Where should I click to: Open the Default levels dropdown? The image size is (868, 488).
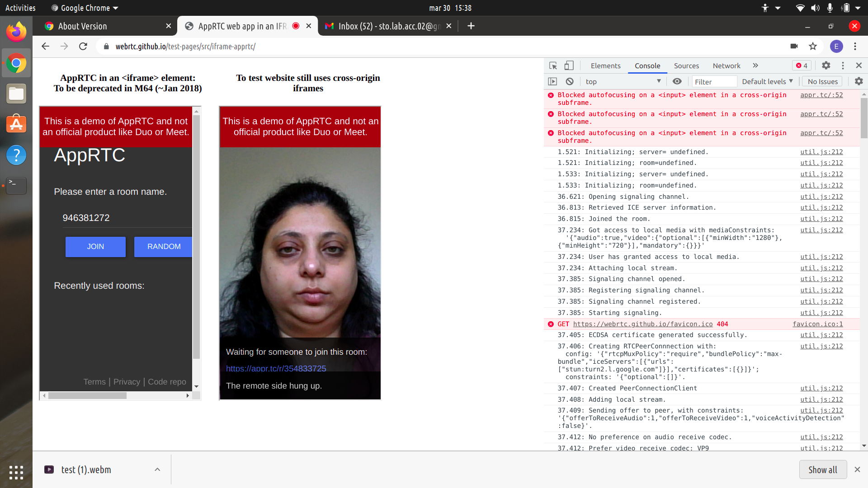[x=767, y=81]
